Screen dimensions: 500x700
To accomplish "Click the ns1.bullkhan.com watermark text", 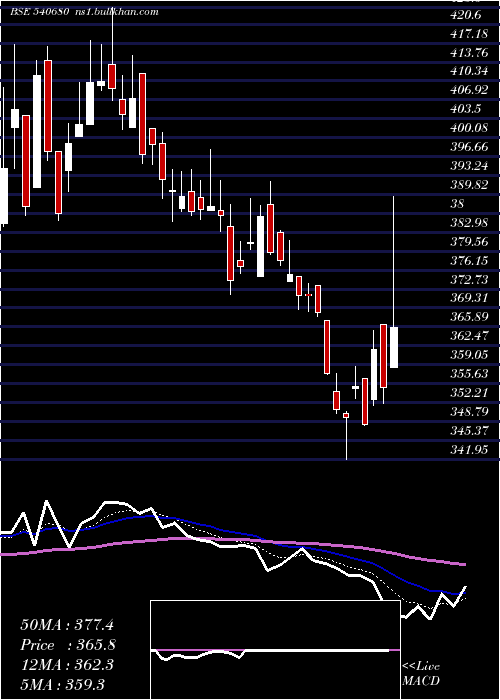I will point(117,12).
